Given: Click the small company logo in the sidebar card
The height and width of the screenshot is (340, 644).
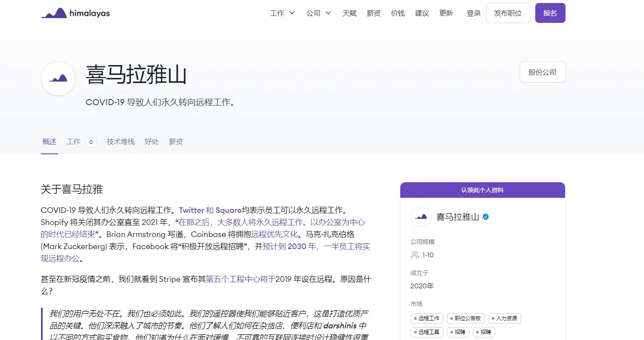Looking at the screenshot, I should tap(421, 217).
